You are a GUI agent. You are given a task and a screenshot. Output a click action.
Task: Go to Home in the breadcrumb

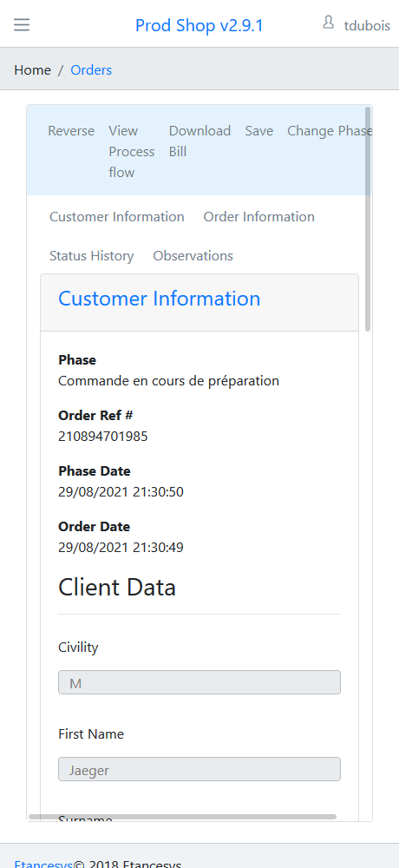(x=32, y=70)
